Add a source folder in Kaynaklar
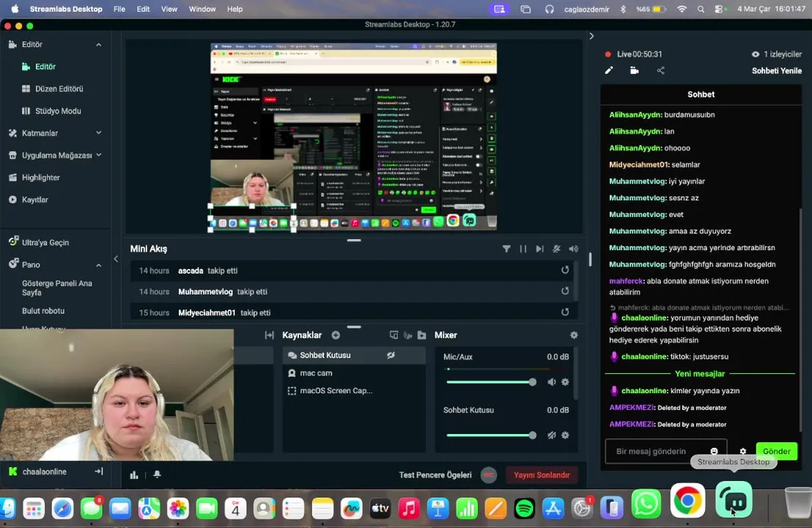Viewport: 812px width, 528px height. click(x=422, y=335)
